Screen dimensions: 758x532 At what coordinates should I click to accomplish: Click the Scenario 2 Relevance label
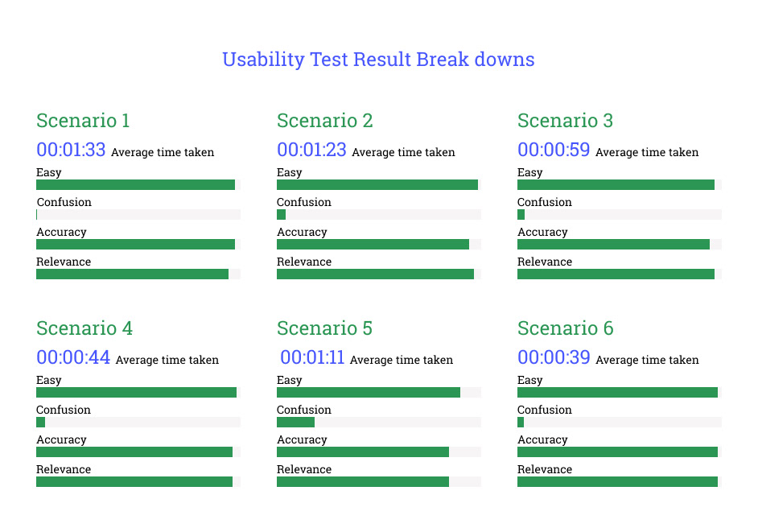pos(304,262)
